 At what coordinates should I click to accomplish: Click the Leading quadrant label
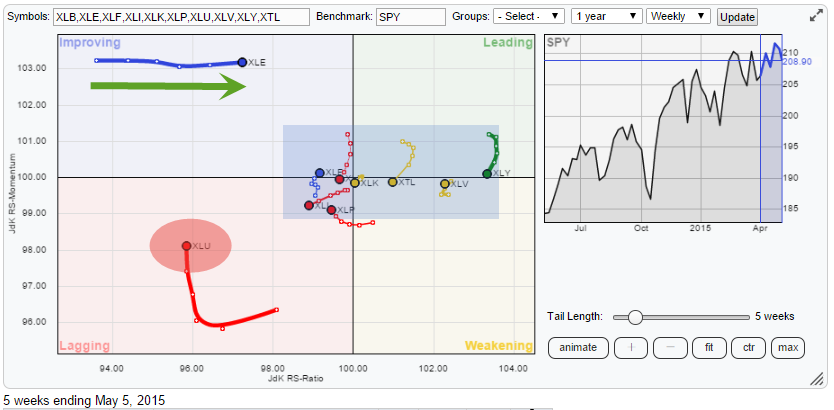point(507,43)
